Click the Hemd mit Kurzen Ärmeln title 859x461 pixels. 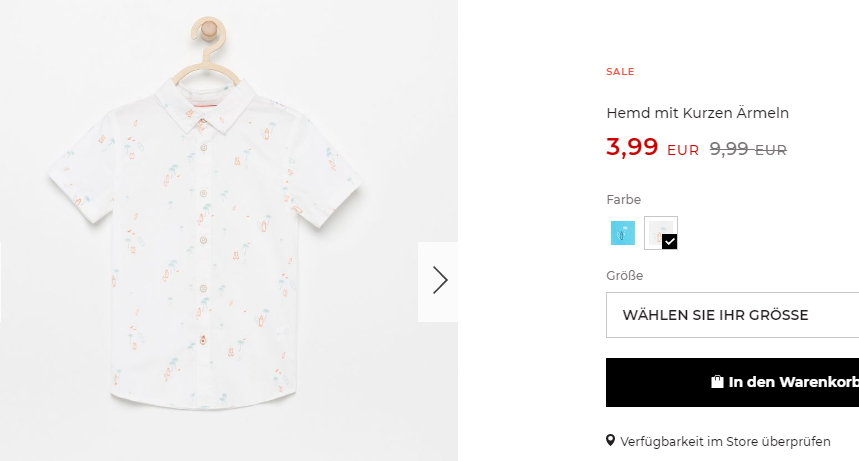[697, 113]
